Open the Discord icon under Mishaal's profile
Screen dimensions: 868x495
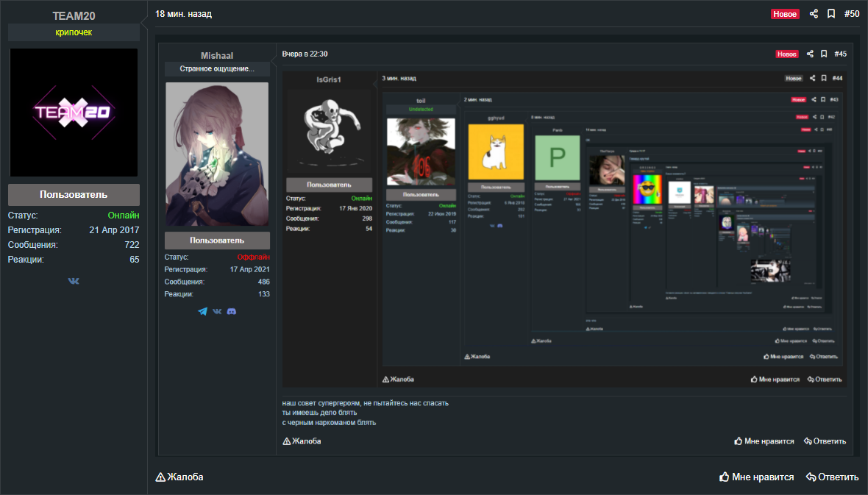[232, 311]
